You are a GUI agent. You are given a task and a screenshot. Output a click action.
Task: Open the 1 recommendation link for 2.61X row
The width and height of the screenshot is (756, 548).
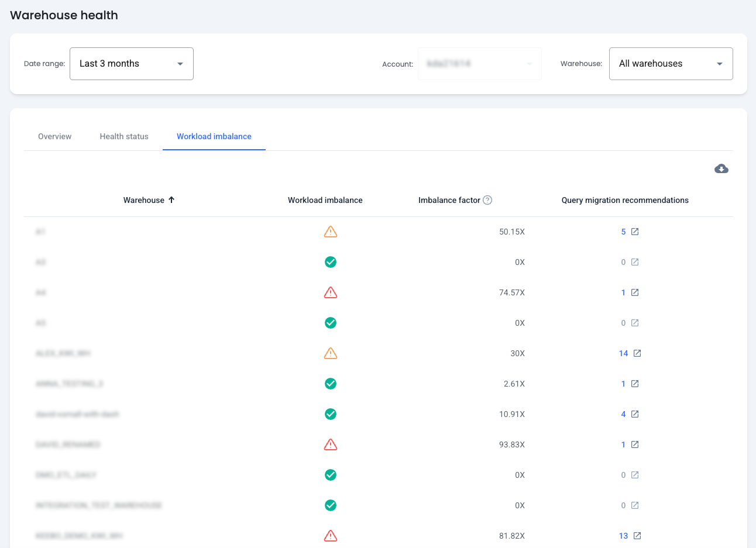click(623, 384)
